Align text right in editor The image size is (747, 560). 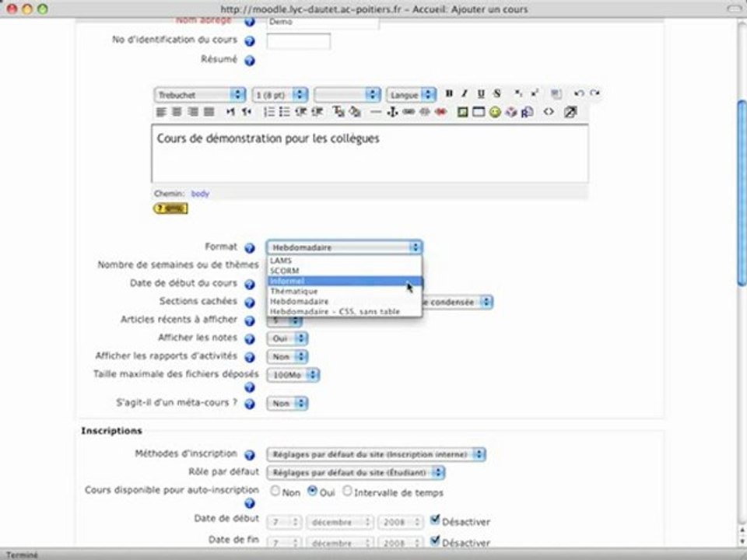(x=193, y=112)
